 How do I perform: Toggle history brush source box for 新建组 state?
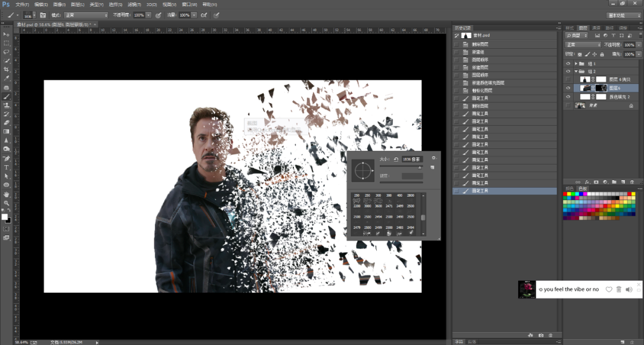click(456, 52)
